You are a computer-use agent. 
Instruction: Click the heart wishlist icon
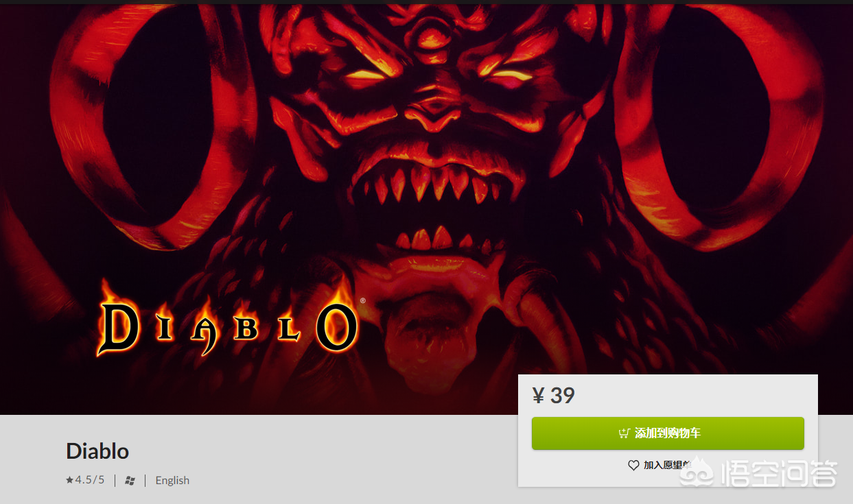click(x=633, y=465)
